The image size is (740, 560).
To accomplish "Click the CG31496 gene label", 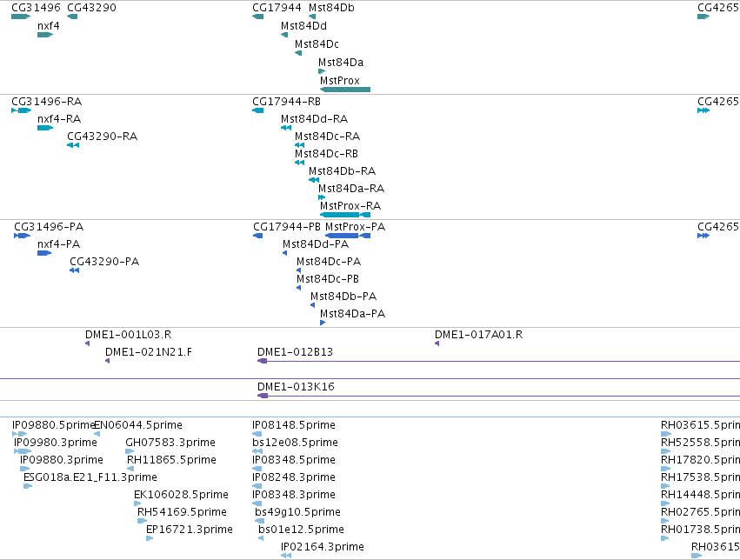I will pos(36,8).
